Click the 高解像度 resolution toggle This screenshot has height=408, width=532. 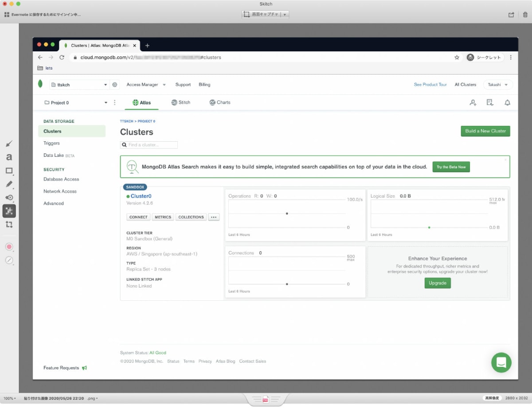(492, 398)
